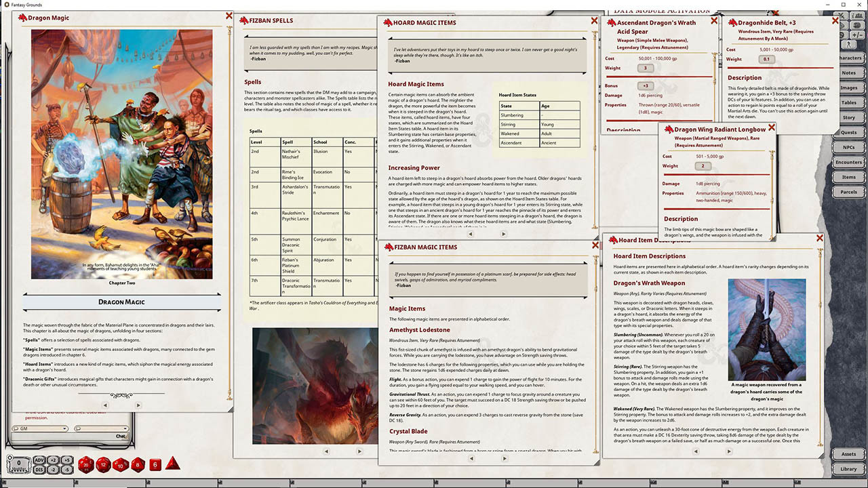Viewport: 868px width, 488px height.
Task: Roll the red d20 die
Action: tap(86, 464)
